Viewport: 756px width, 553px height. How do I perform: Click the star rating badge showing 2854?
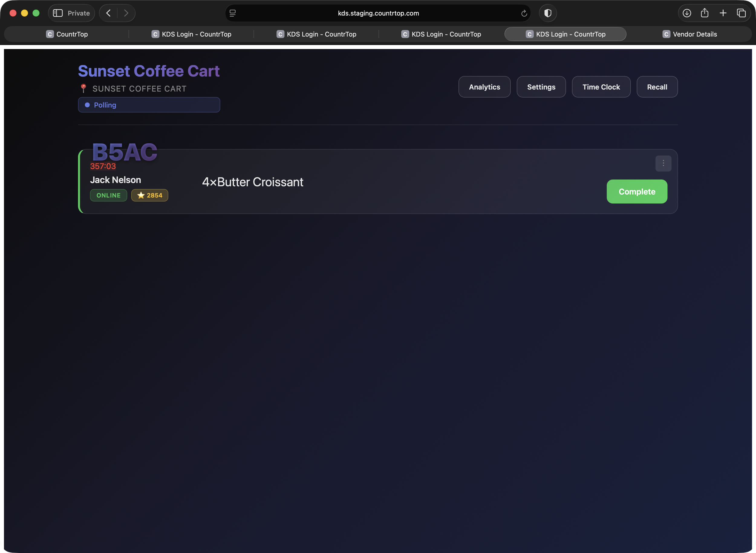click(x=150, y=195)
